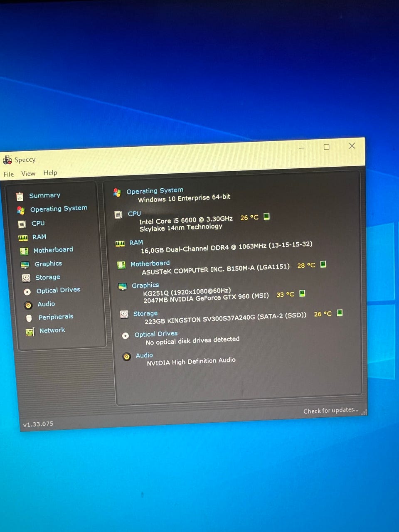Click 'Windows 10 Enterprise 64-bit' text
399x532 pixels.
(x=184, y=198)
